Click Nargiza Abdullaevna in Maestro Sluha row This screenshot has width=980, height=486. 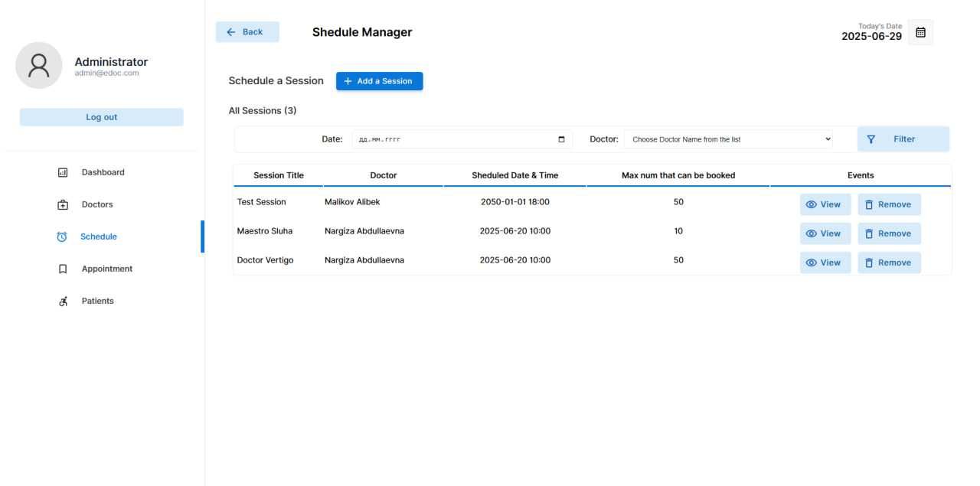pyautogui.click(x=364, y=231)
